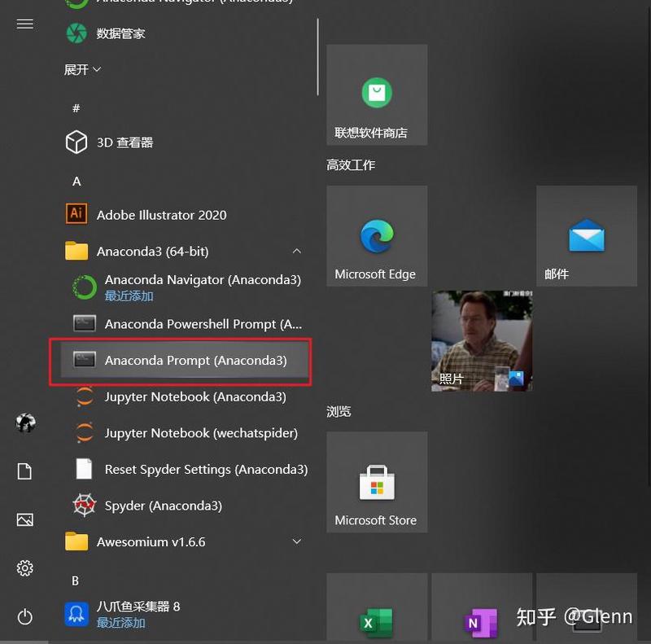Open the Pictures sidebar icon
This screenshot has height=644, width=651.
[x=25, y=519]
